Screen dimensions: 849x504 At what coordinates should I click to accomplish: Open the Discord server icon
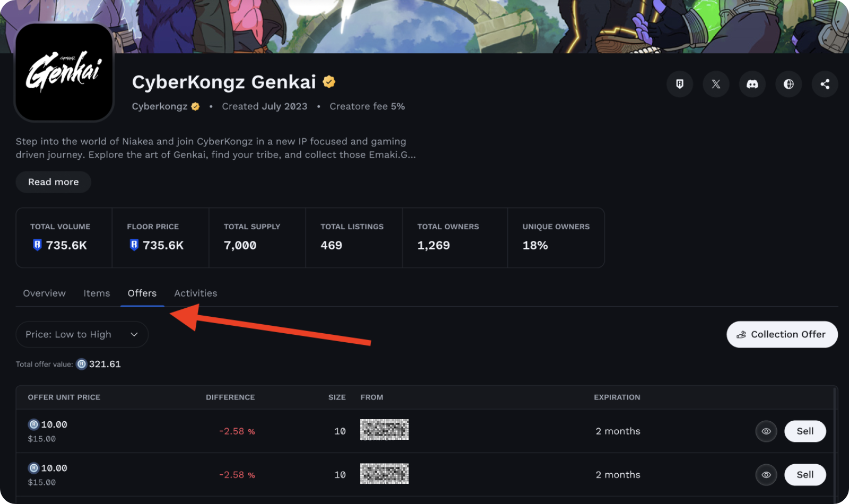click(x=752, y=84)
